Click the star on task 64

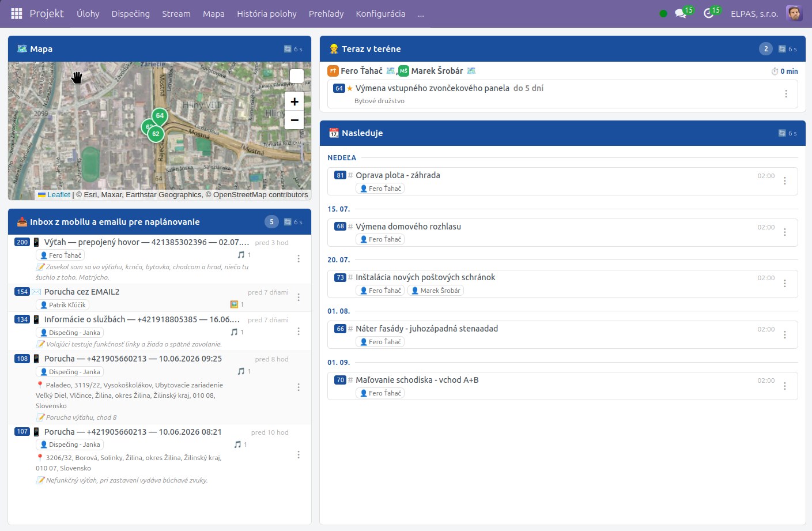[350, 88]
